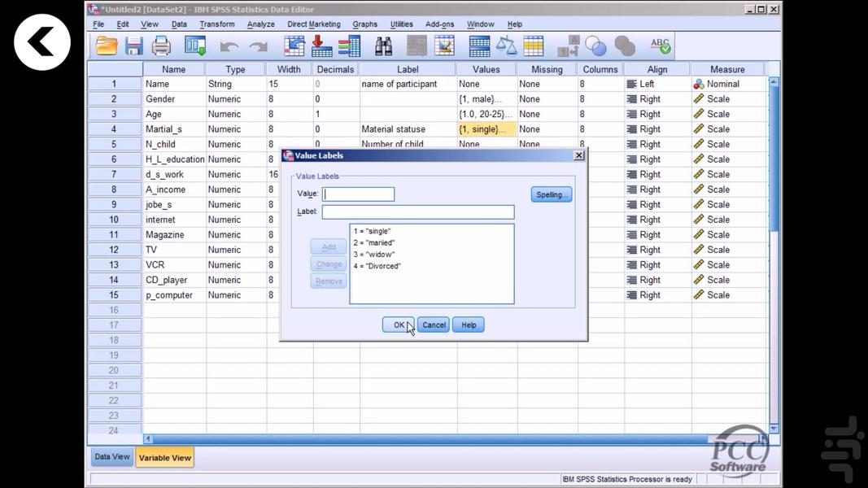Image resolution: width=868 pixels, height=488 pixels.
Task: Click the Save file toolbar icon
Action: (x=134, y=46)
